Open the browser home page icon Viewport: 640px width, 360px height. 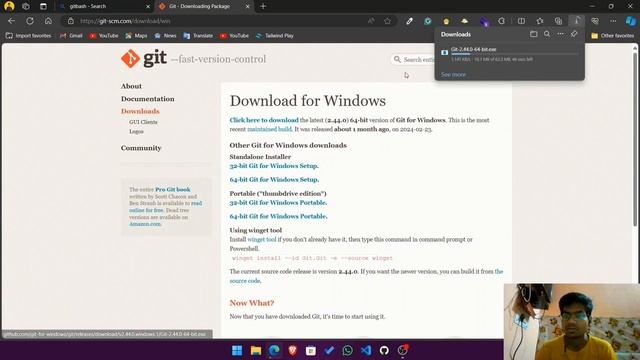tap(48, 21)
